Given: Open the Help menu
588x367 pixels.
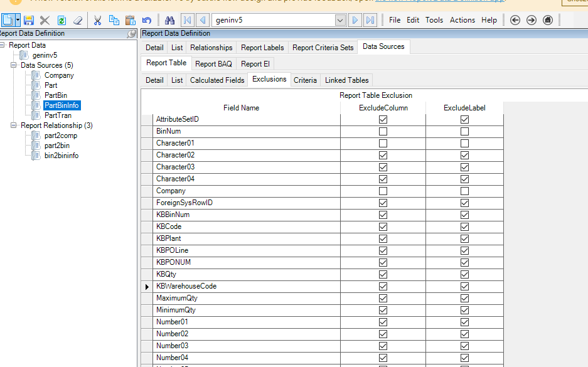Looking at the screenshot, I should [489, 20].
